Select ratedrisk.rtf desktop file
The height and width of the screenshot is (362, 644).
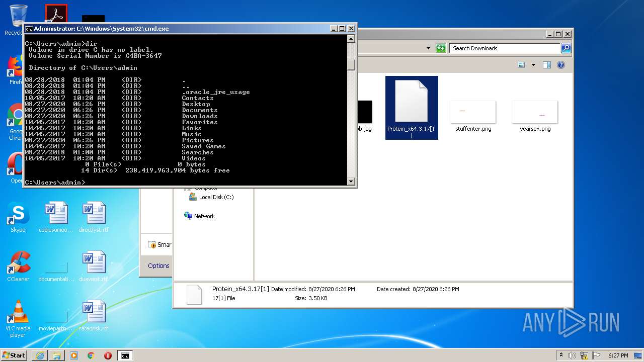(x=94, y=316)
